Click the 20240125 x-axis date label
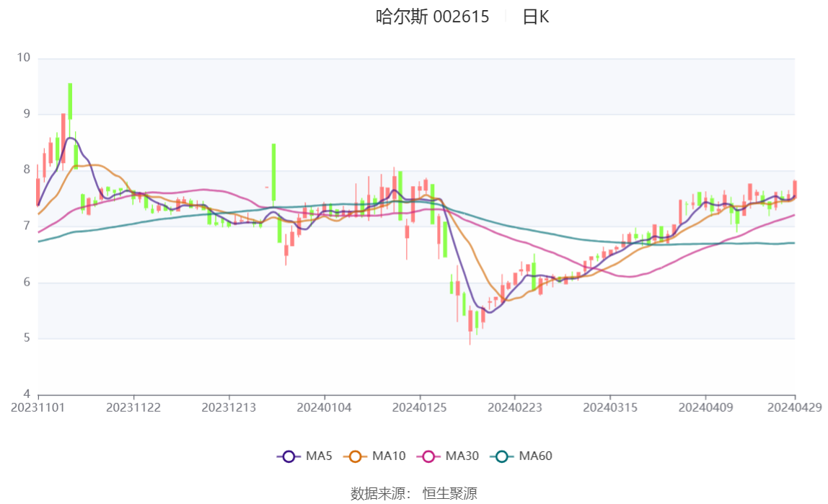Viewport: 828px width, 504px height. pyautogui.click(x=419, y=408)
